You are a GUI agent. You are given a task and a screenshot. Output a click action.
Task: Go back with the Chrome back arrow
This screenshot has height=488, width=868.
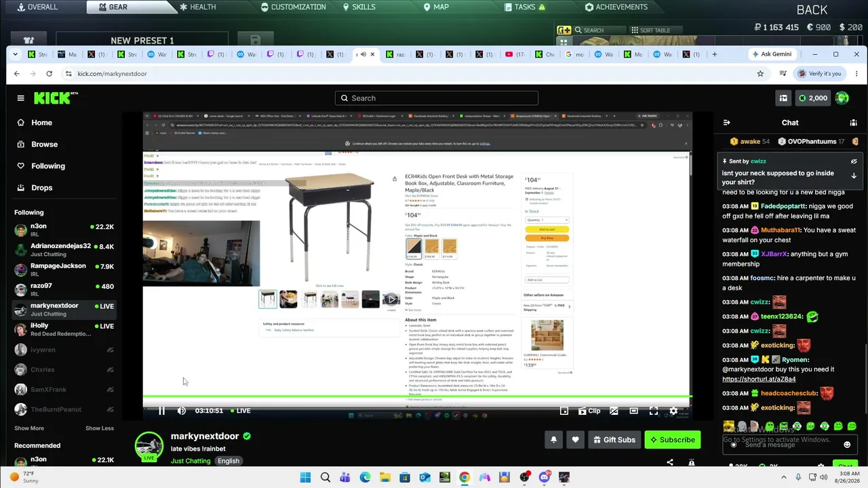tap(17, 73)
